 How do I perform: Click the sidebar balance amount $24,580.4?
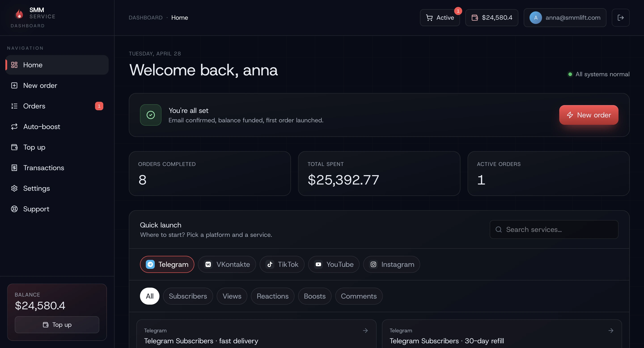tap(40, 306)
